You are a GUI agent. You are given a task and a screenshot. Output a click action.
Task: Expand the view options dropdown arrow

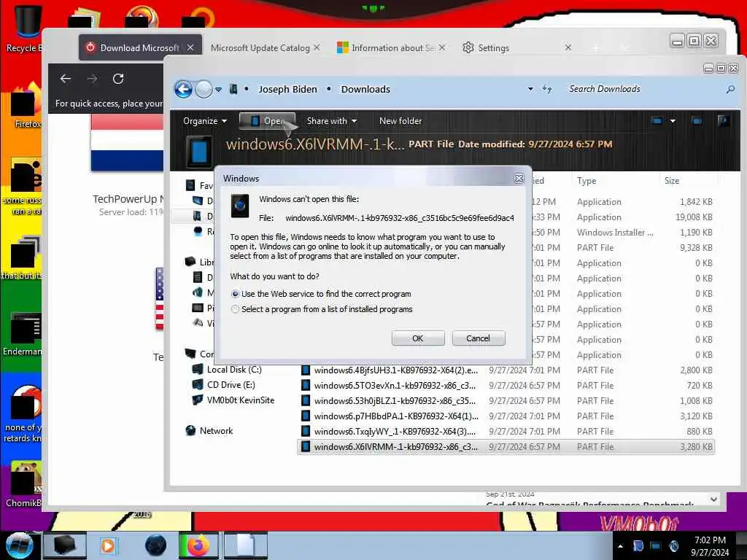click(x=673, y=121)
